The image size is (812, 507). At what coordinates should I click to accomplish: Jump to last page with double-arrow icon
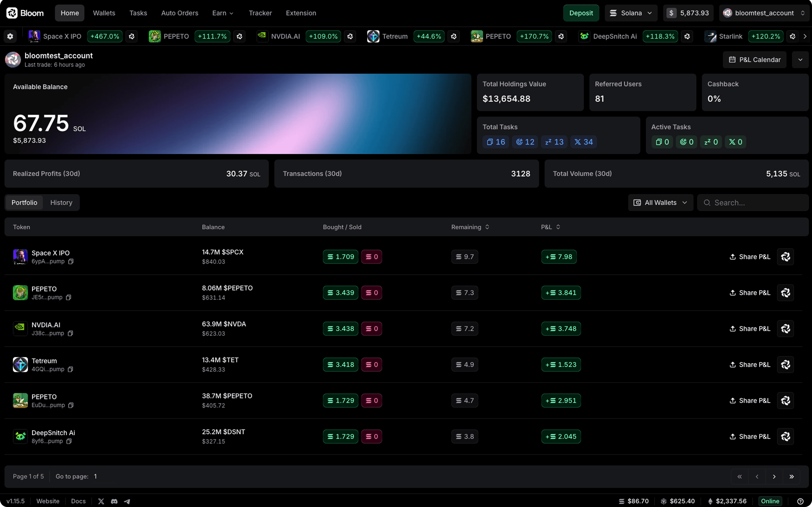pos(792,476)
